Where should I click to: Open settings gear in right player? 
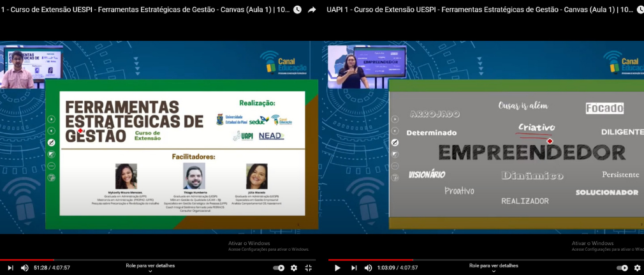pyautogui.click(x=638, y=267)
